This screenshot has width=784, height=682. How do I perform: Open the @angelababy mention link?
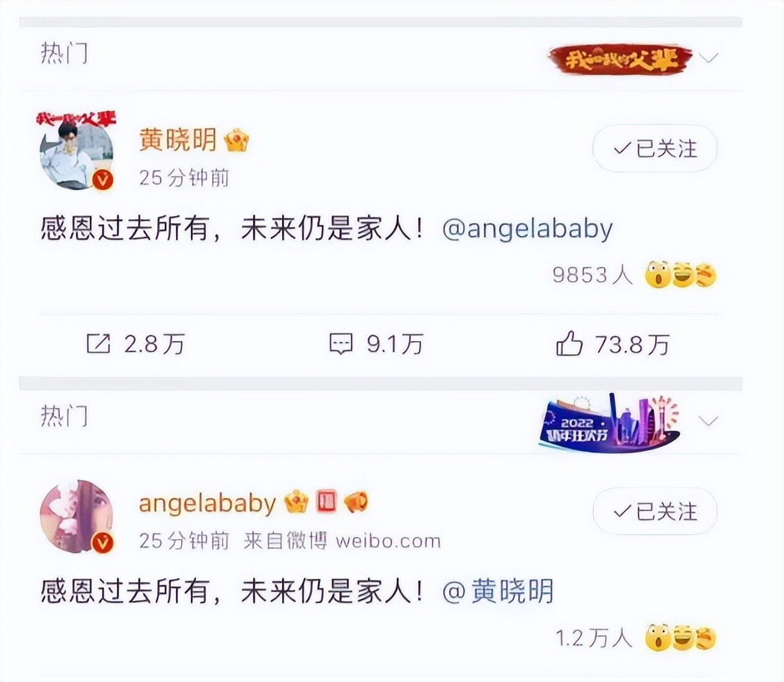pos(527,229)
